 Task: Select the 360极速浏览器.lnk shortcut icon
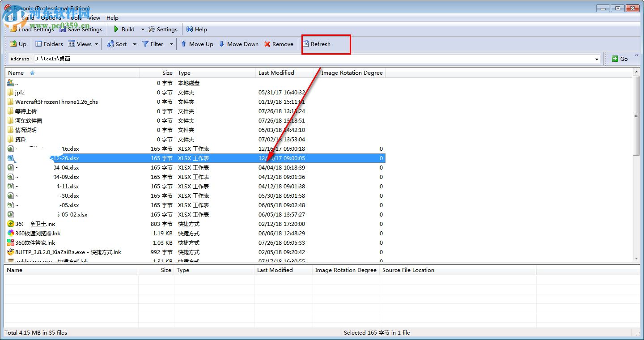(x=11, y=233)
